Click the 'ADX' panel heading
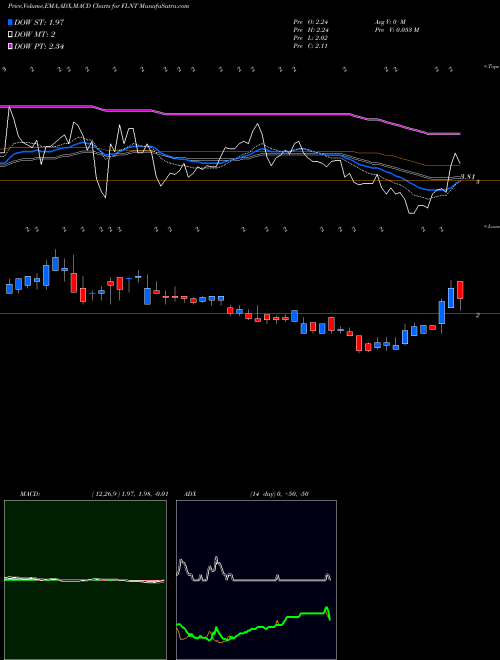Screen dimensions: 500x660 191,494
